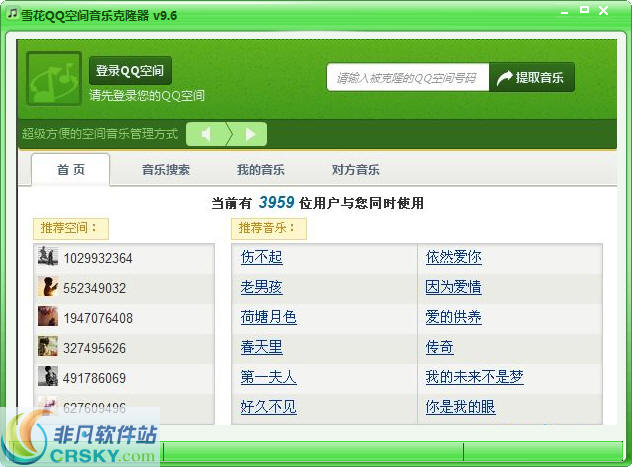
Task: Open the song link 好久不见
Action: click(268, 407)
